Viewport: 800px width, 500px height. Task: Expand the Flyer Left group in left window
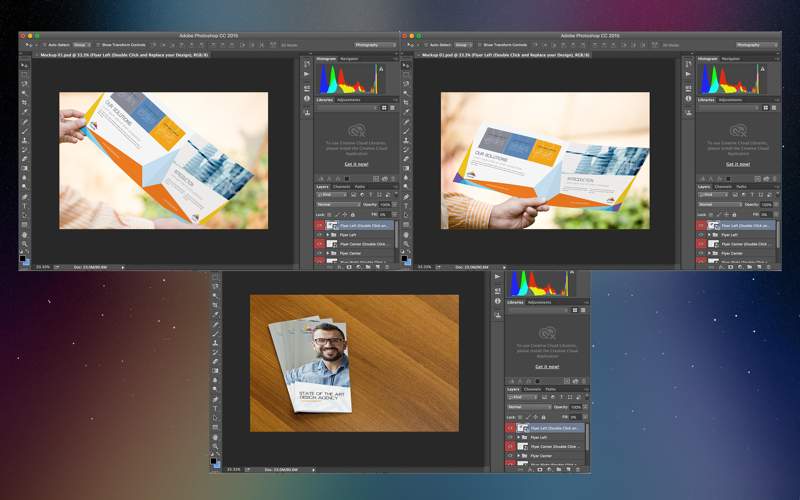pos(328,235)
